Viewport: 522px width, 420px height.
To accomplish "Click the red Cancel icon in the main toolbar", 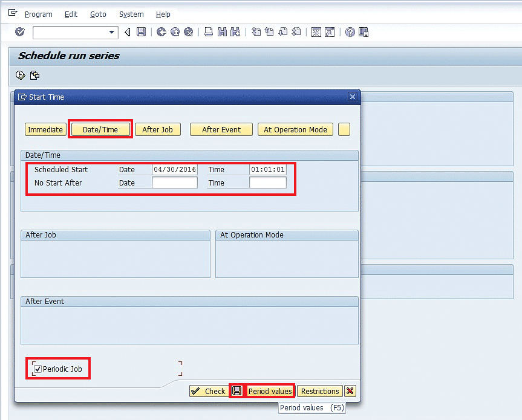I will 188,32.
